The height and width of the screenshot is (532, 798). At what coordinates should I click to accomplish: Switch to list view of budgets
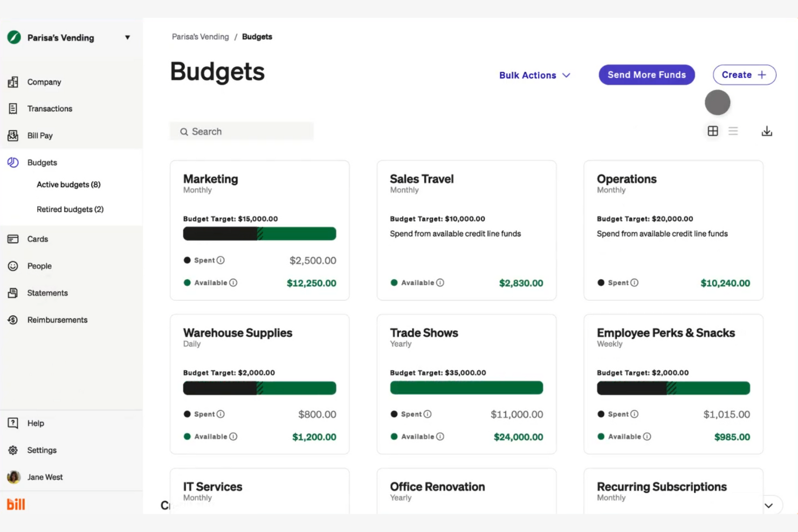click(x=733, y=130)
